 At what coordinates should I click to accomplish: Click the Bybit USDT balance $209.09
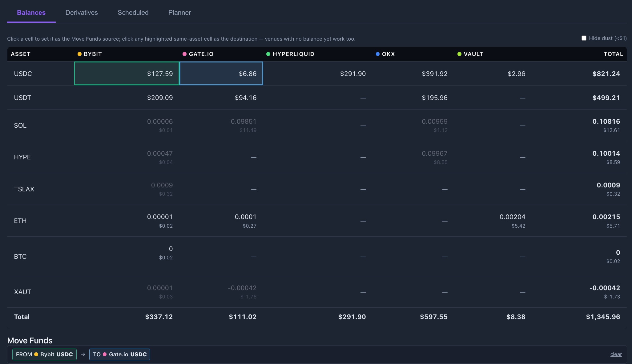(x=160, y=98)
